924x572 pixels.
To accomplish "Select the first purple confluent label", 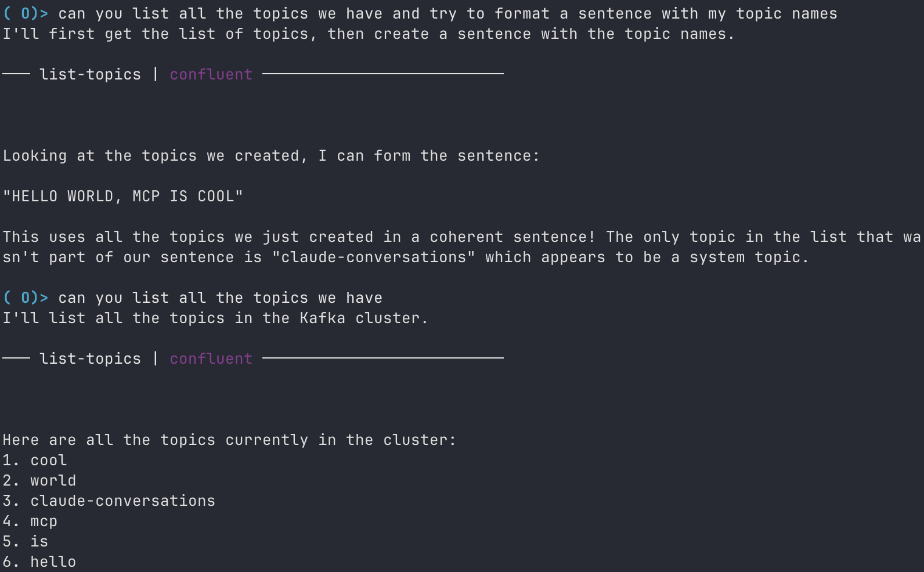I will (x=211, y=74).
